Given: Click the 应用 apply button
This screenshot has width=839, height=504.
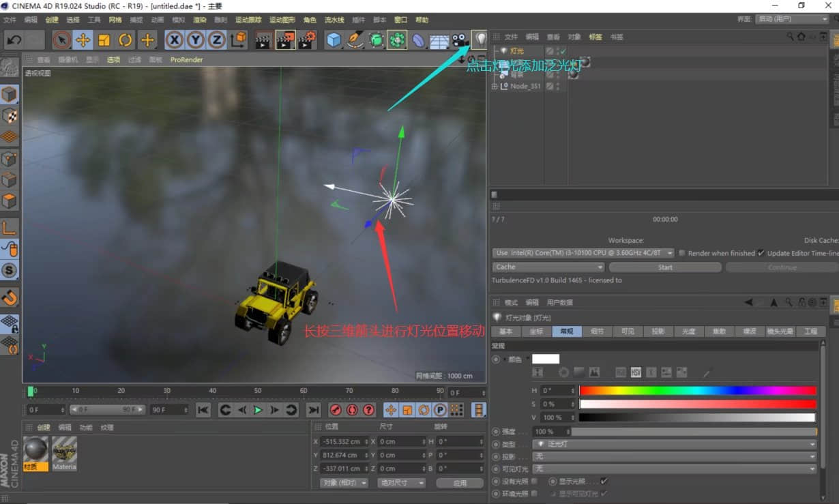Looking at the screenshot, I should pos(460,483).
